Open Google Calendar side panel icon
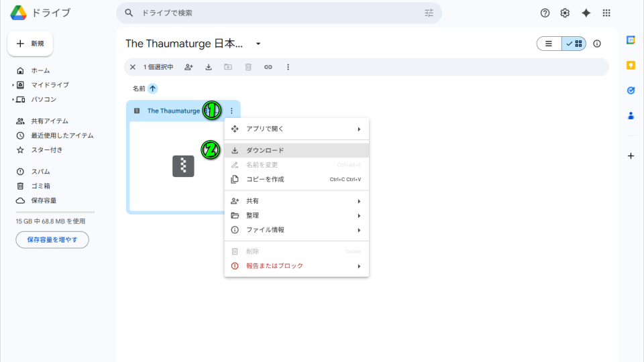This screenshot has width=644, height=362. (x=631, y=40)
